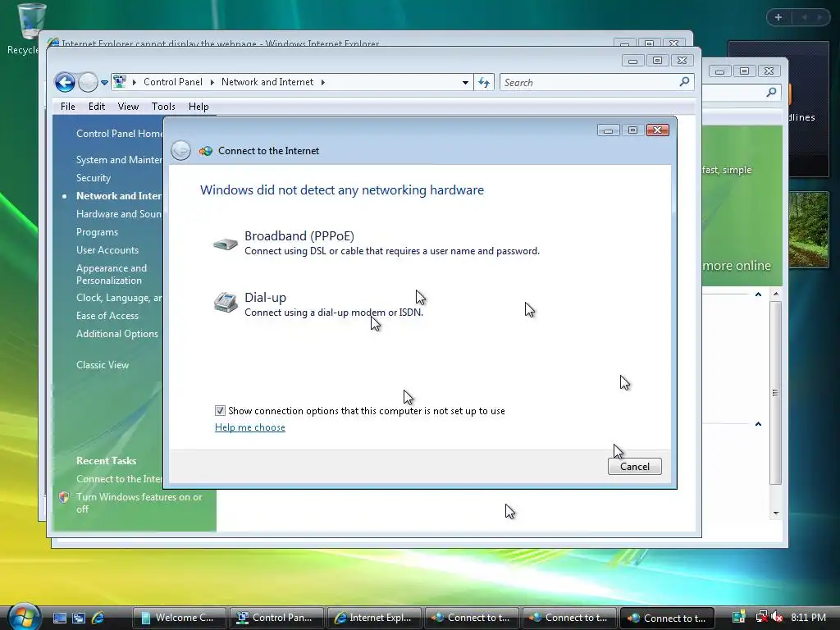Collapse the upper section chevron in rear window

758,294
